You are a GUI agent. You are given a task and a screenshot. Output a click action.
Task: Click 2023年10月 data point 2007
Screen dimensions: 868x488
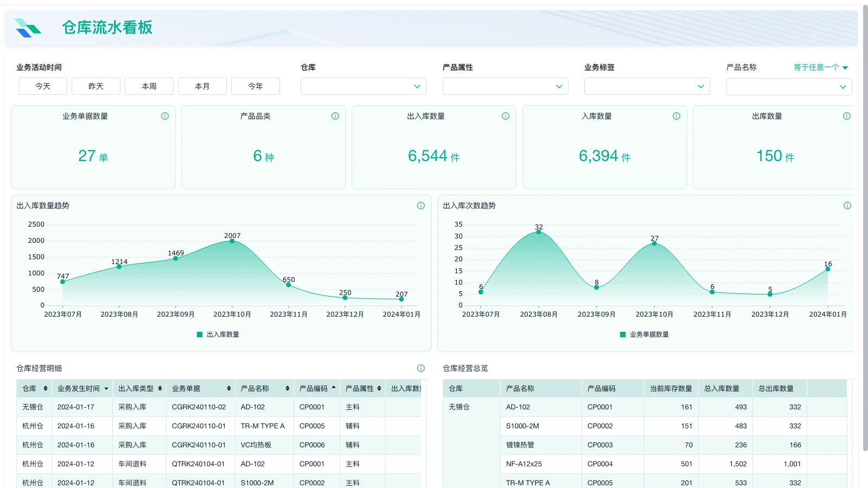point(232,241)
